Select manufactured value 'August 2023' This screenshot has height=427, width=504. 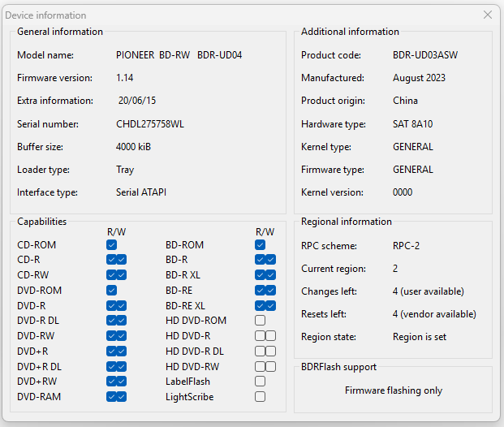(419, 78)
